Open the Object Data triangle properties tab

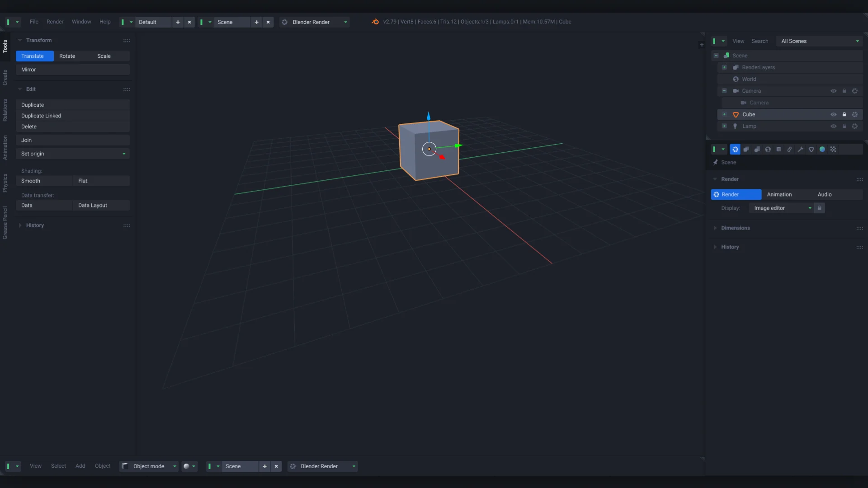coord(811,150)
